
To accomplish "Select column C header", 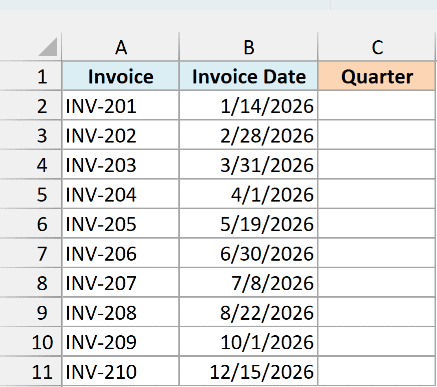I will tap(377, 47).
